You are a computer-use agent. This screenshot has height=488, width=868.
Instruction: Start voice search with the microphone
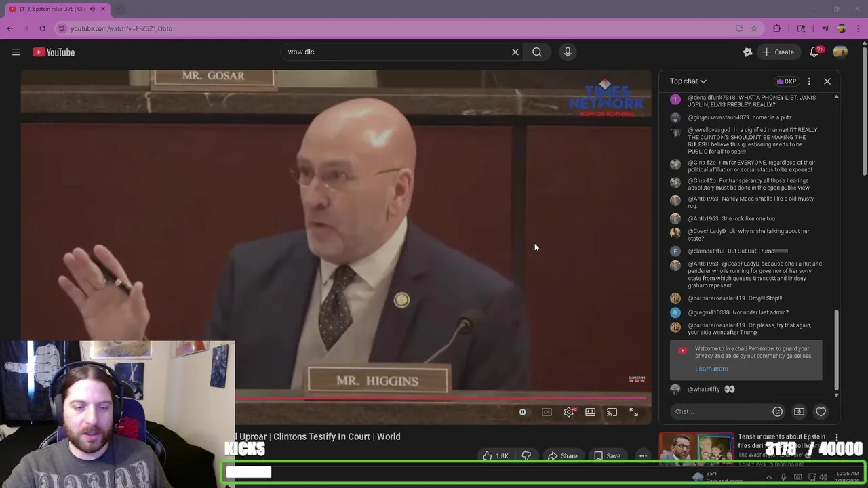click(x=568, y=52)
